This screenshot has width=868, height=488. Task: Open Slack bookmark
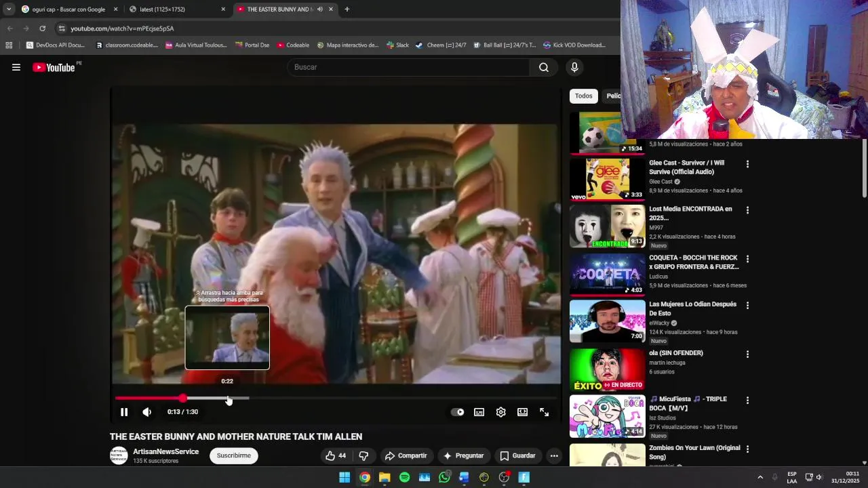[397, 45]
